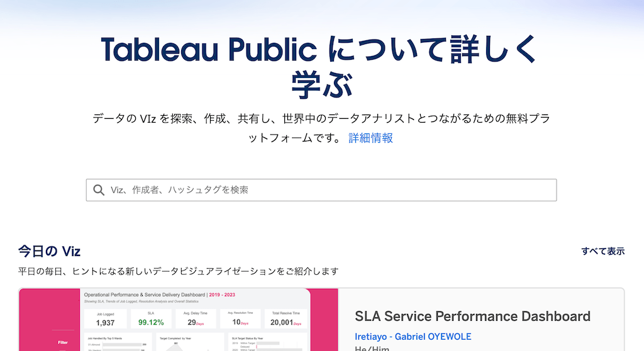Click the 99.12% SLA value in thumbnail
644x351 pixels.
[x=151, y=323]
